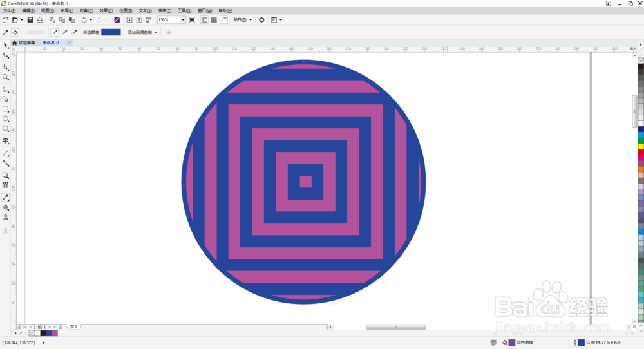Viewport: 644px width, 349px height.
Task: Select the Shape tool
Action: (x=5, y=55)
